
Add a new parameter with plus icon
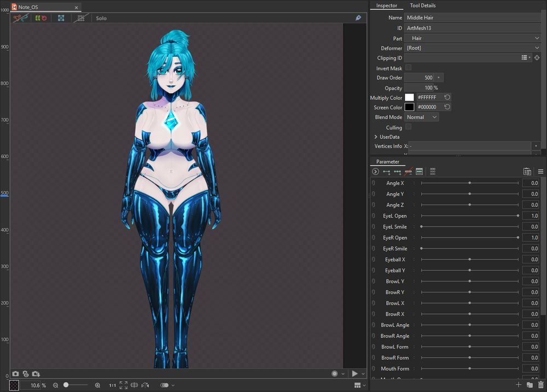[x=519, y=384]
